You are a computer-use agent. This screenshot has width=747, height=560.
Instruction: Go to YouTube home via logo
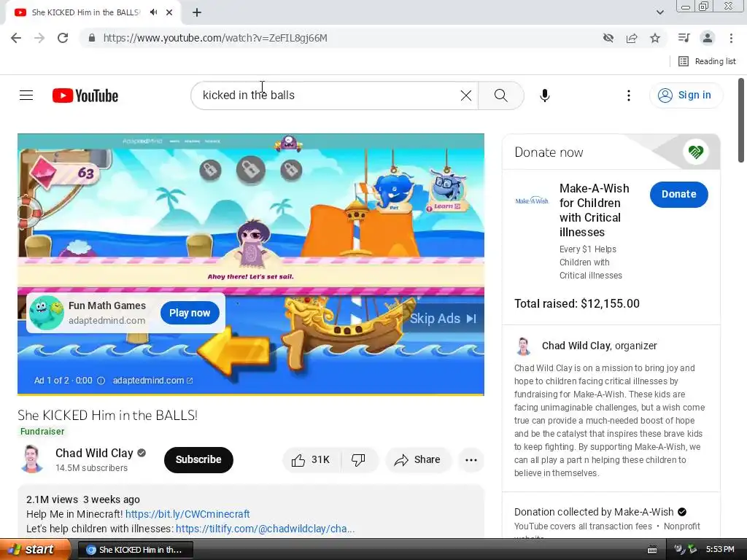point(85,96)
